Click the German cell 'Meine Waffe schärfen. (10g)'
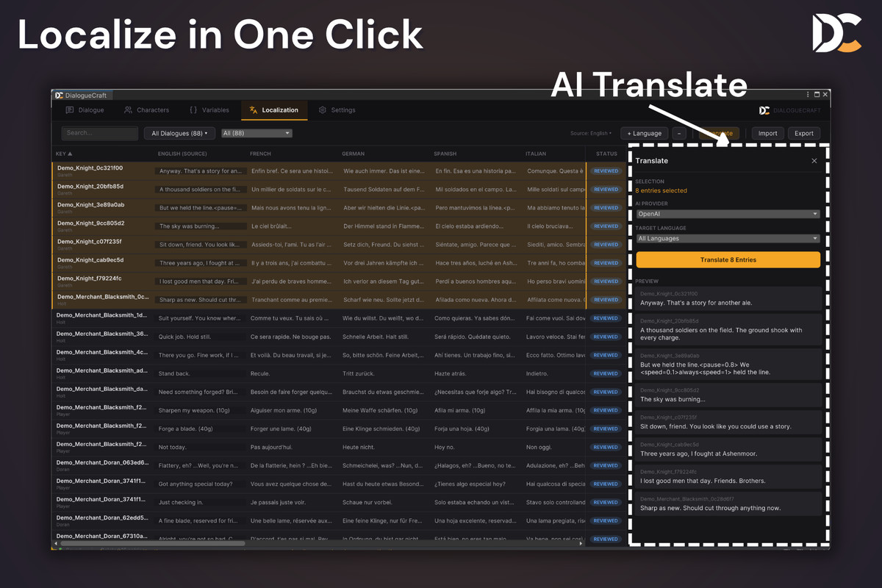 click(380, 410)
